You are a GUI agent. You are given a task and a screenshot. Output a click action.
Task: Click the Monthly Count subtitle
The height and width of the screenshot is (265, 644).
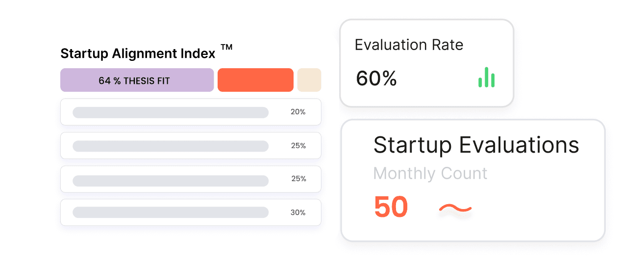coord(430,174)
